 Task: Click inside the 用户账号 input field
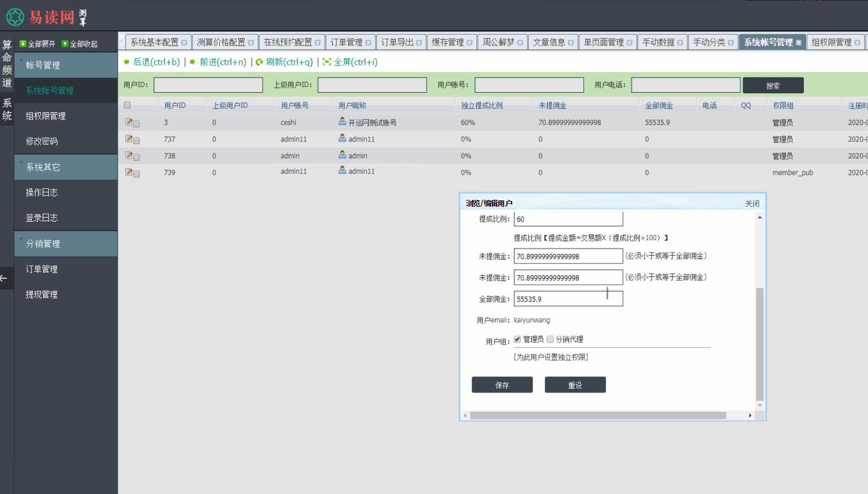[x=529, y=84]
